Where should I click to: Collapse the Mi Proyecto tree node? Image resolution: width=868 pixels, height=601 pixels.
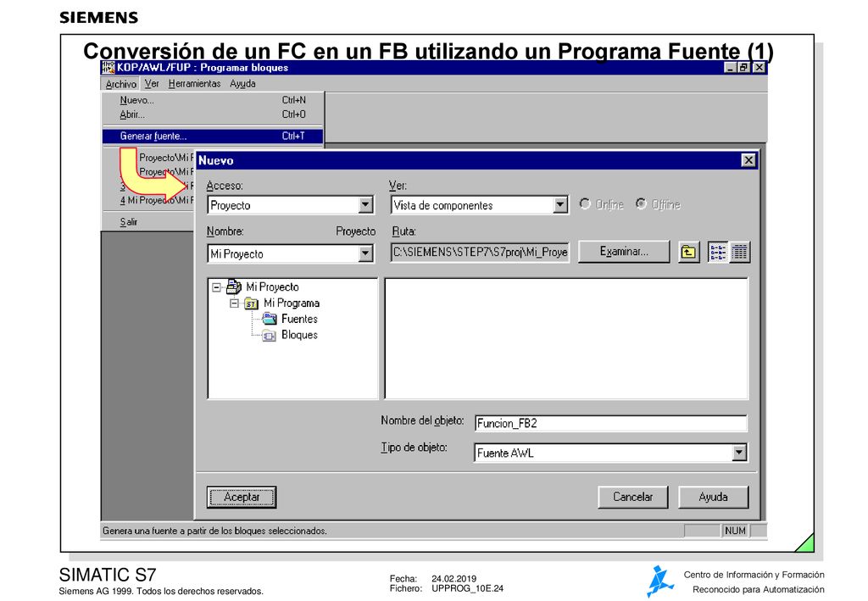coord(217,287)
